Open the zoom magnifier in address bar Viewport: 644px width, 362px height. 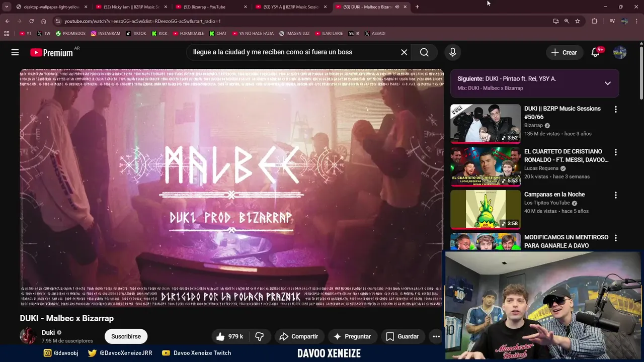tap(567, 21)
